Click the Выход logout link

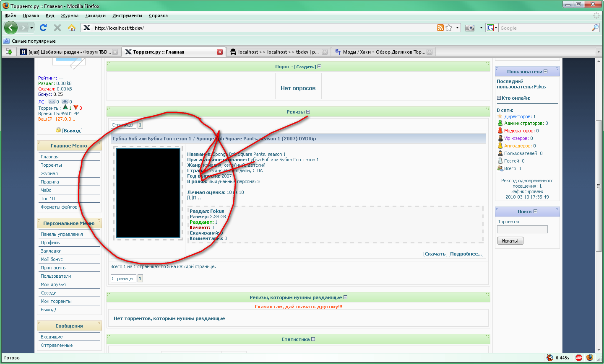[72, 131]
